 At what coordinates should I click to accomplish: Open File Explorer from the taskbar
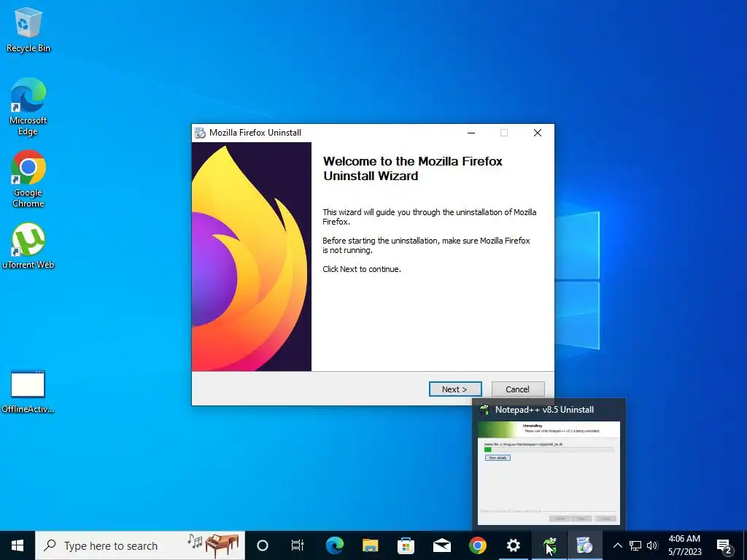click(x=370, y=545)
